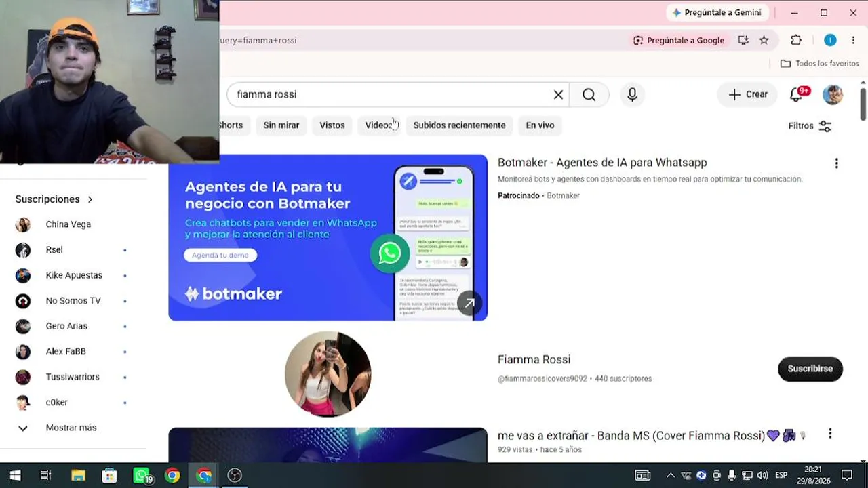
Task: Open File Explorer from the taskbar
Action: tap(78, 475)
